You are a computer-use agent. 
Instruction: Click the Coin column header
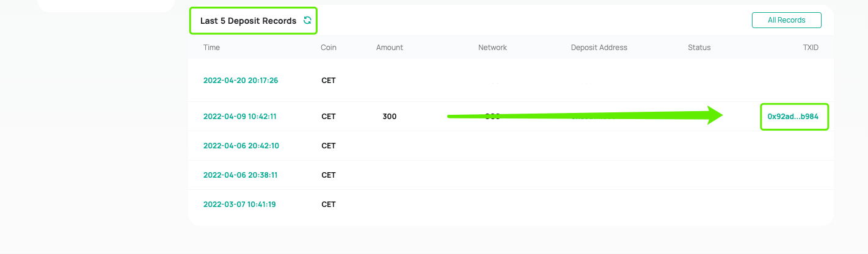[329, 48]
